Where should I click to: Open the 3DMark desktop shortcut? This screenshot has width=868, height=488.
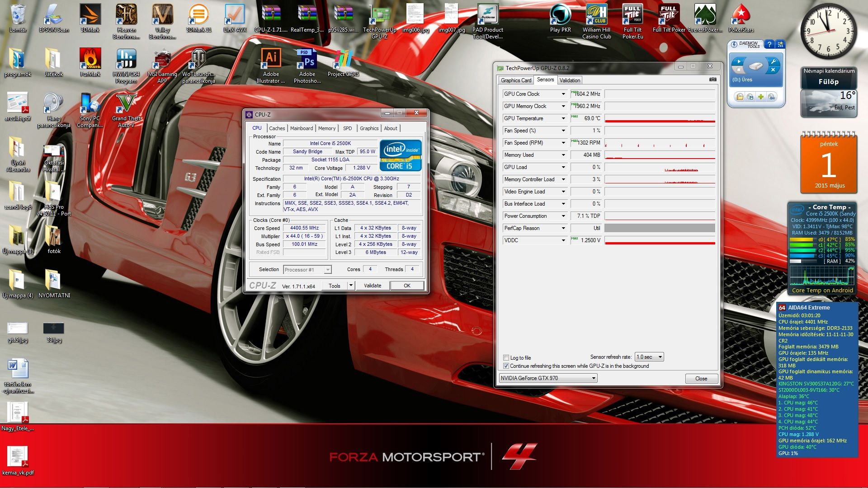(x=90, y=18)
